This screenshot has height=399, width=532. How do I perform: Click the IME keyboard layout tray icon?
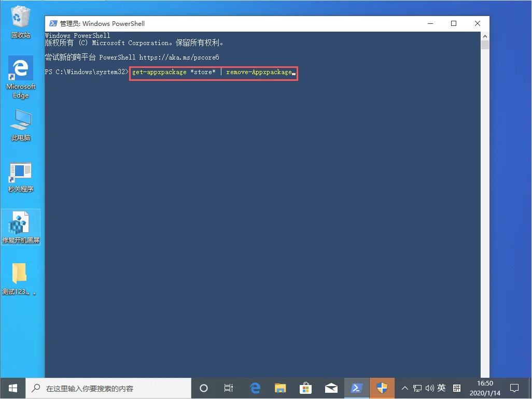(457, 388)
